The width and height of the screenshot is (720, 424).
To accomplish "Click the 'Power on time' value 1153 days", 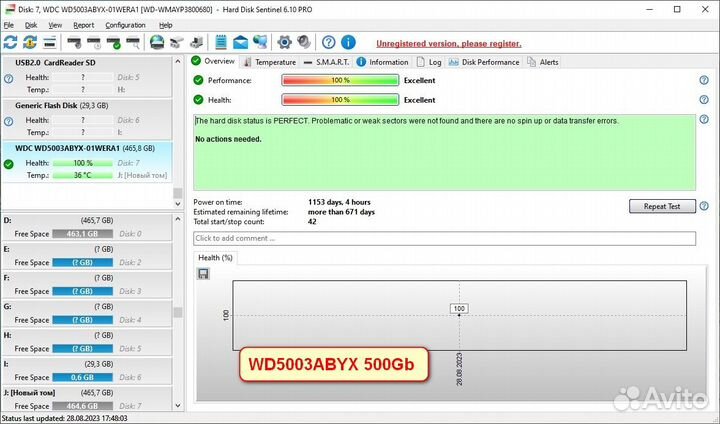I will point(339,202).
